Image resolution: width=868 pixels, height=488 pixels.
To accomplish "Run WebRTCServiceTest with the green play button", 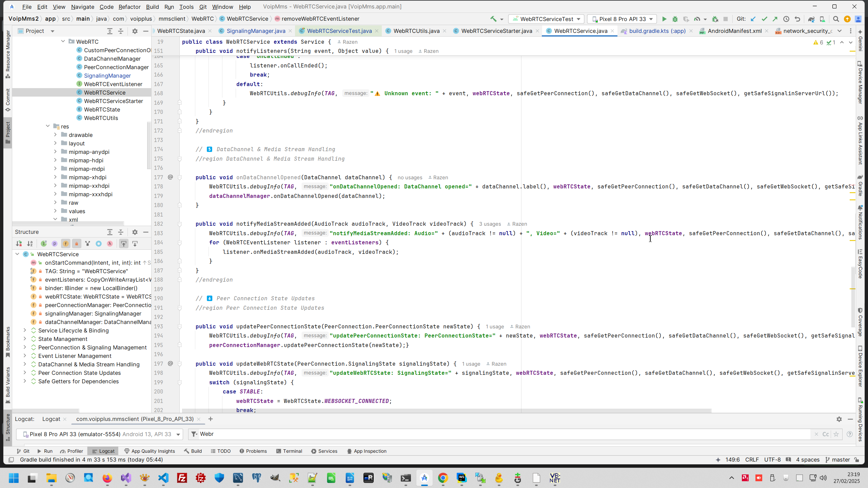I will click(664, 19).
